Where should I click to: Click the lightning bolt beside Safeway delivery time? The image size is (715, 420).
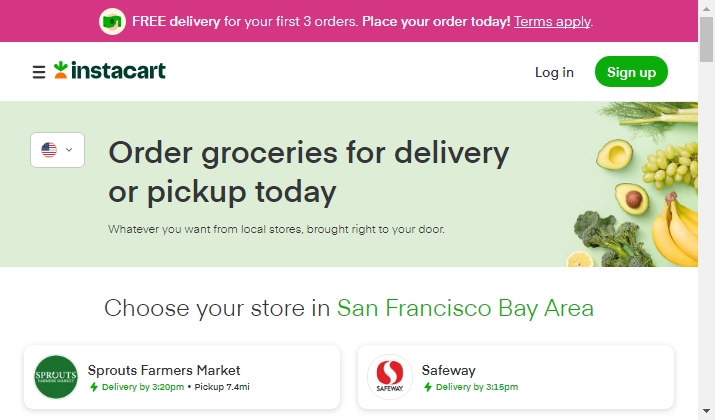point(428,387)
